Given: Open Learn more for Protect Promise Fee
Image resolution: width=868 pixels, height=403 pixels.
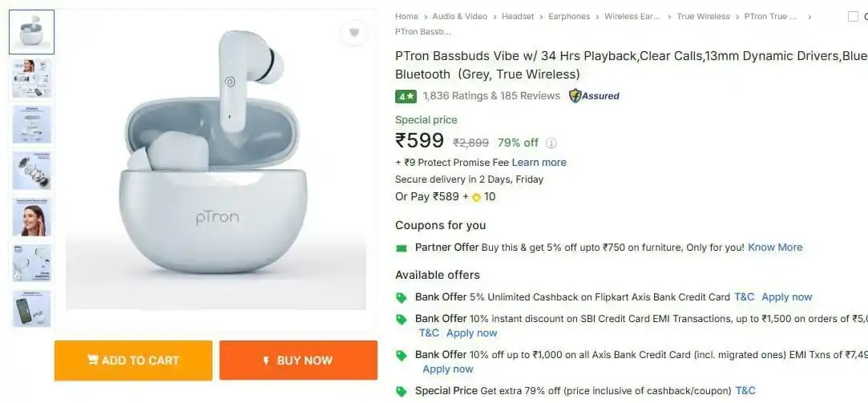Looking at the screenshot, I should (539, 163).
